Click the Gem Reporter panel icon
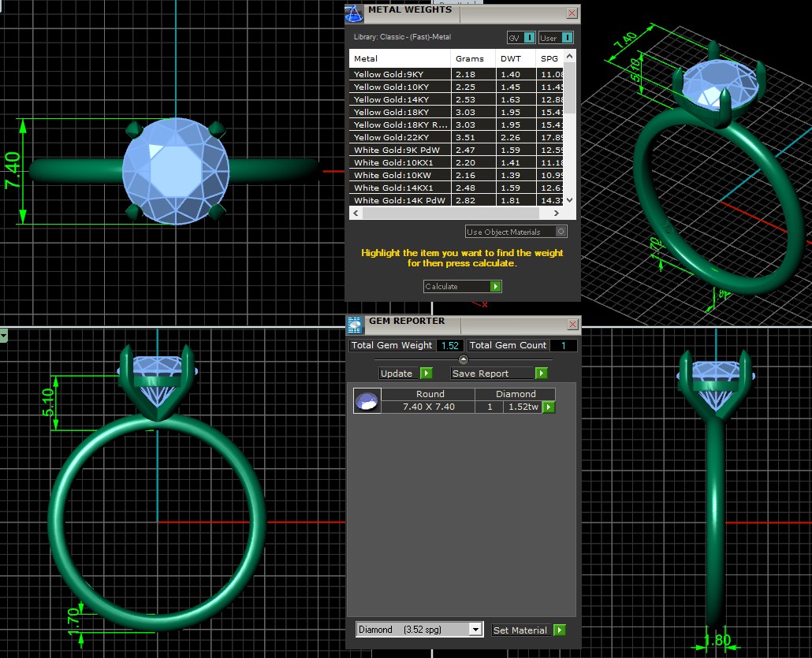 pos(355,323)
